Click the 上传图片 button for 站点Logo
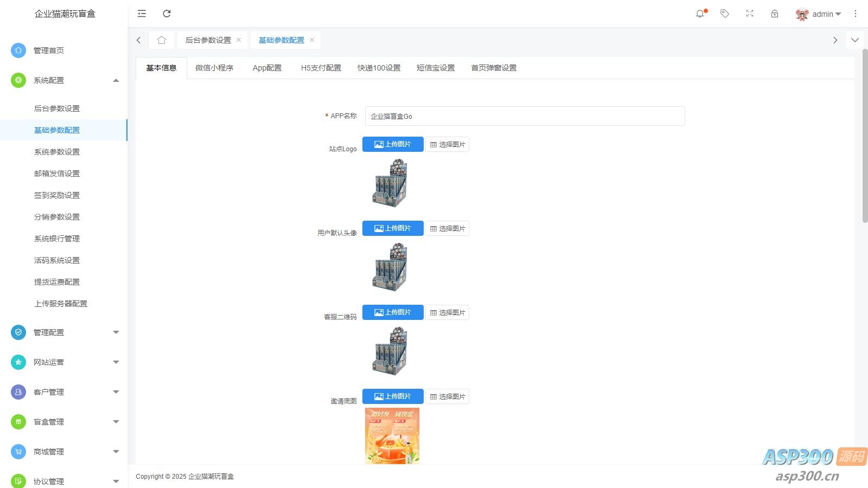 point(392,144)
